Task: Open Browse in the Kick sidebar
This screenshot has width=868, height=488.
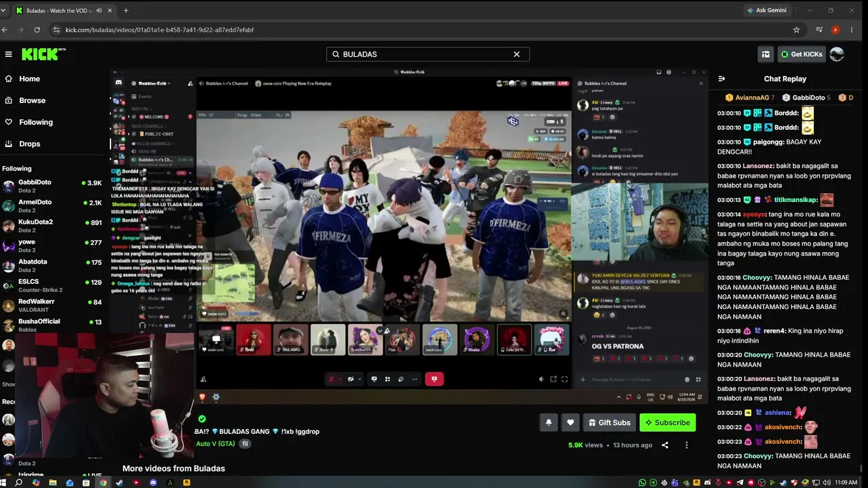Action: click(x=32, y=100)
